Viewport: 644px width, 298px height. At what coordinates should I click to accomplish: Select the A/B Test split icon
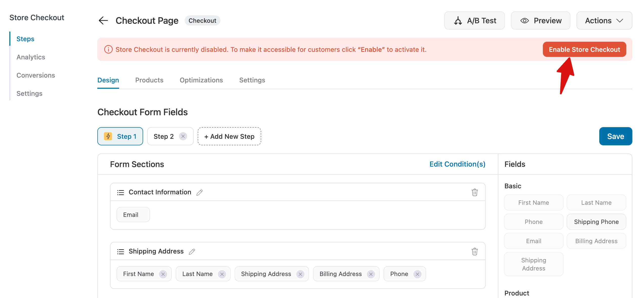(x=458, y=20)
